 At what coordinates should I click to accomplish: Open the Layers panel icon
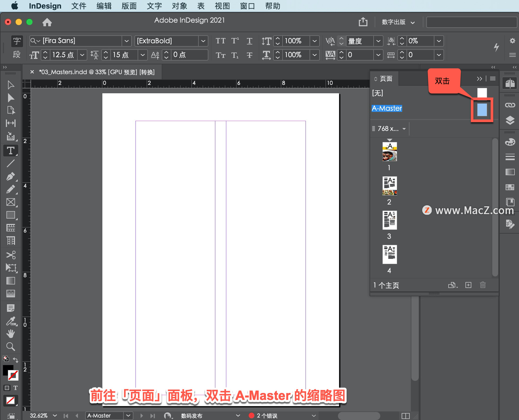(510, 120)
